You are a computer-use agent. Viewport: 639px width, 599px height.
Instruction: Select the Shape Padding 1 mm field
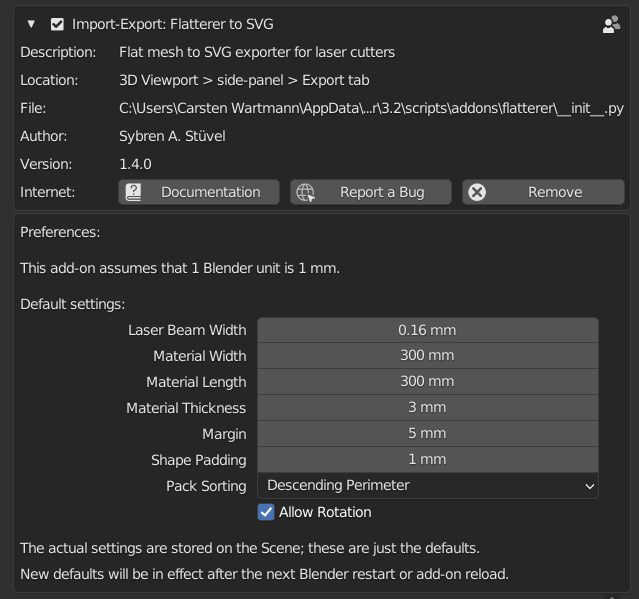pos(427,460)
